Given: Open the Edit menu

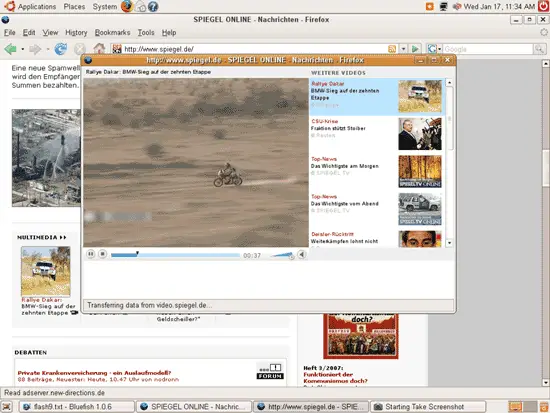Looking at the screenshot, I should [29, 33].
